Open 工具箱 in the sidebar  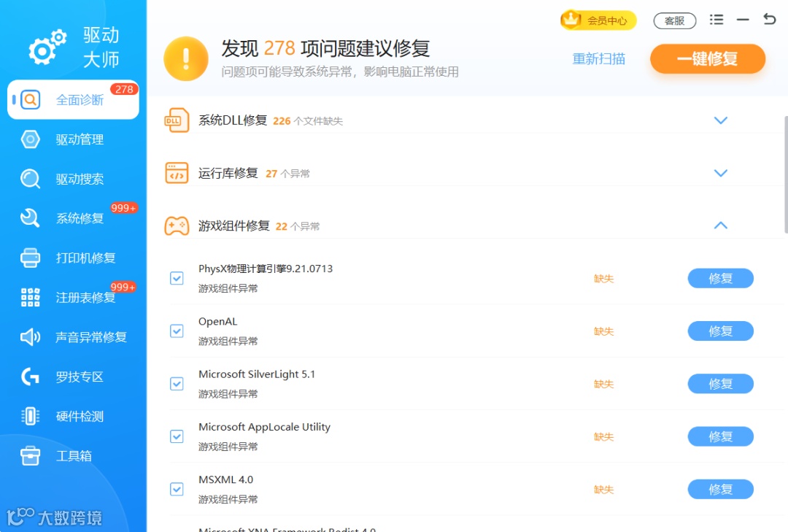(x=74, y=456)
